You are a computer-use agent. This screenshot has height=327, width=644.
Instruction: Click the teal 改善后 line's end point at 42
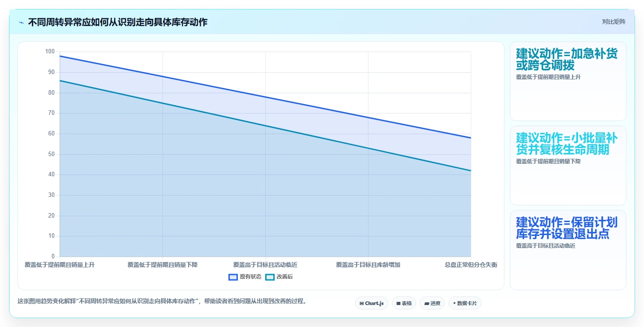coord(471,170)
